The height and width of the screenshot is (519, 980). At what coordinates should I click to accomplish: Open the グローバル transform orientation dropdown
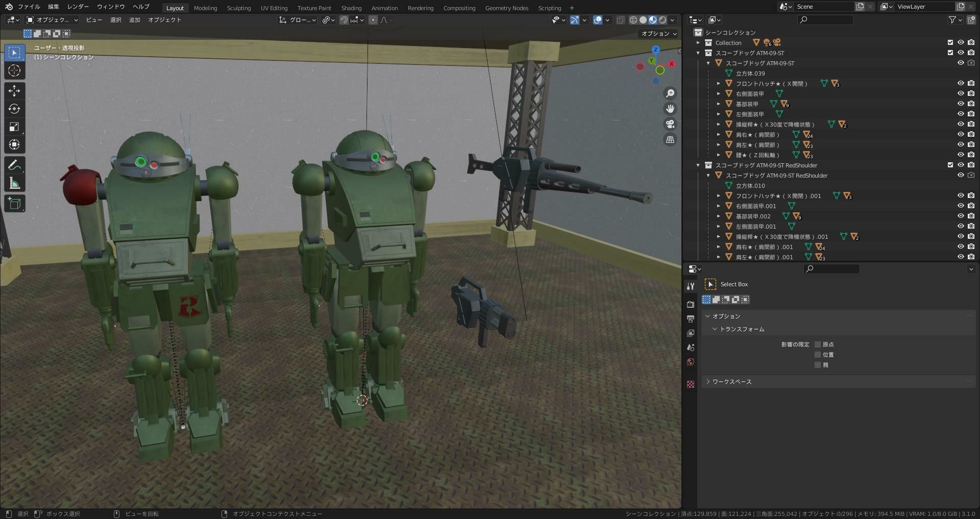point(299,20)
